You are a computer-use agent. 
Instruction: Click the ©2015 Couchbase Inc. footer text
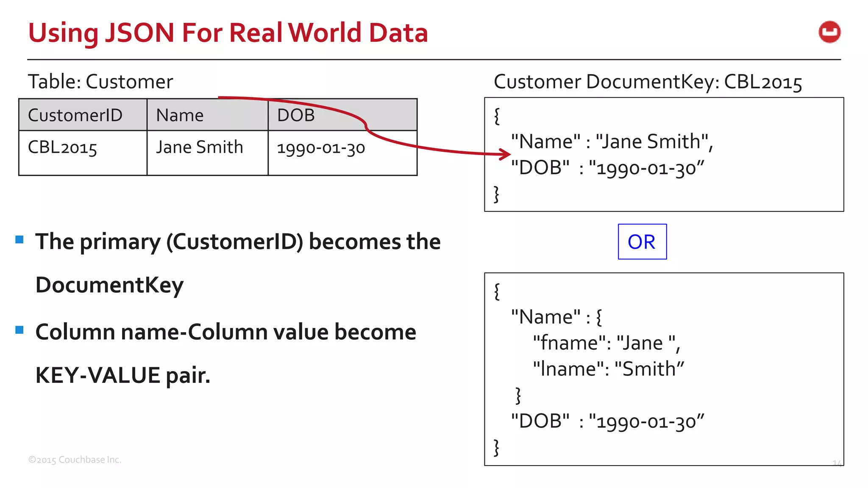click(75, 460)
